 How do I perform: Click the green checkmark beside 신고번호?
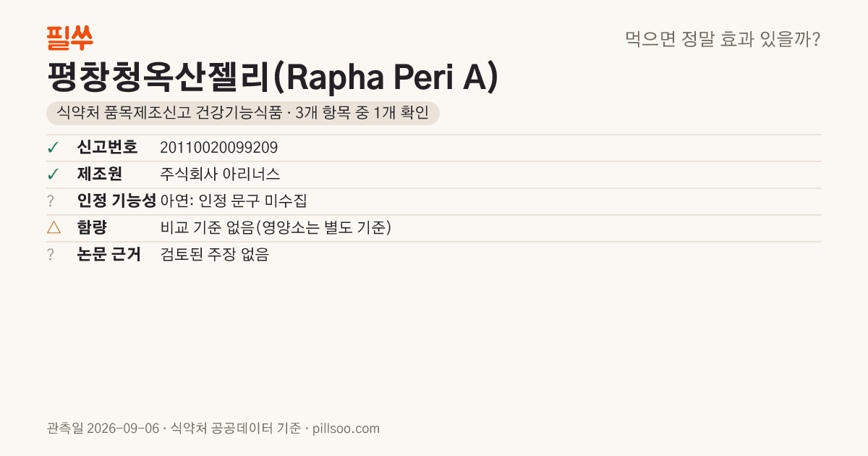53,148
